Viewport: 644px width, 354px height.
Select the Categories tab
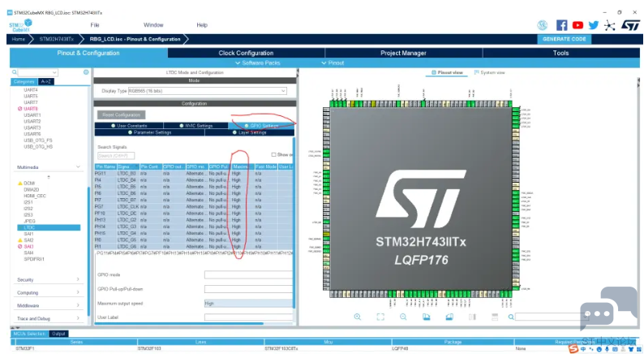[x=24, y=81]
